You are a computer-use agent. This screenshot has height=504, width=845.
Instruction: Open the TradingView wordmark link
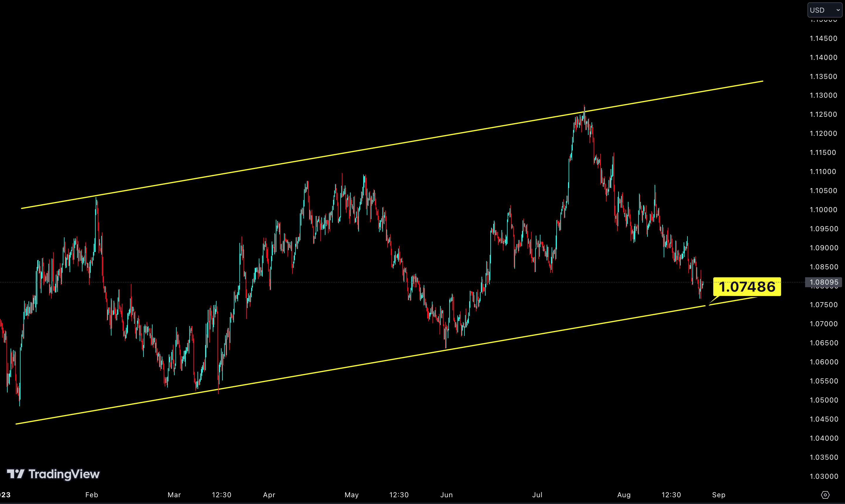tap(64, 474)
